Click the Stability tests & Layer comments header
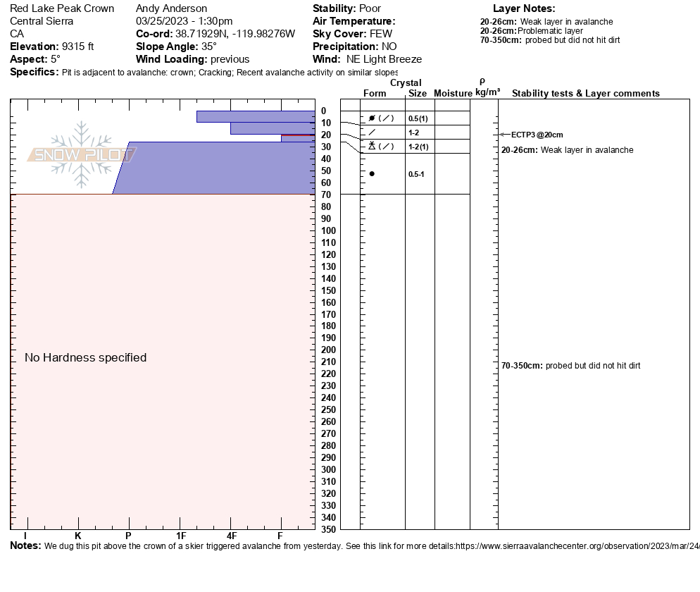This screenshot has height=592, width=700. pyautogui.click(x=585, y=93)
